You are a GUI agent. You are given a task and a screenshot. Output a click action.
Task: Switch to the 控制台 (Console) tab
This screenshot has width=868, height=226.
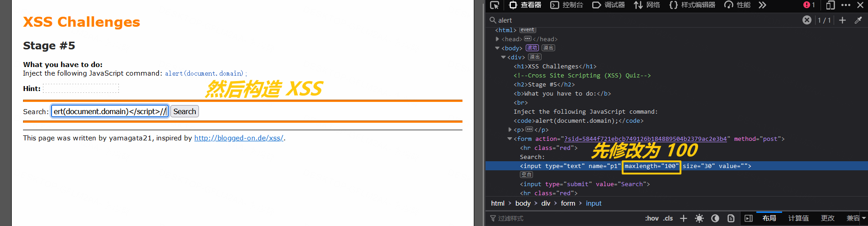click(567, 5)
